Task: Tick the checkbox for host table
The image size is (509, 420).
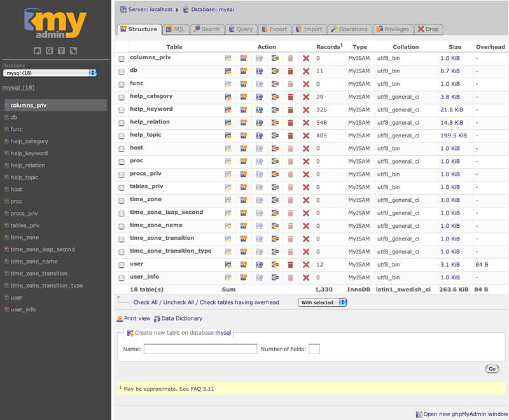Action: 122,149
